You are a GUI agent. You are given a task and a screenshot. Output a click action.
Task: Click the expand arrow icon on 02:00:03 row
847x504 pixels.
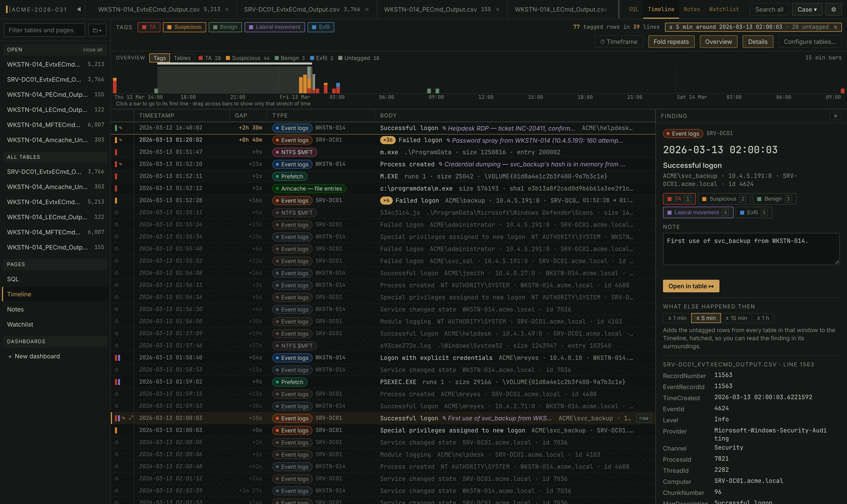pyautogui.click(x=131, y=418)
